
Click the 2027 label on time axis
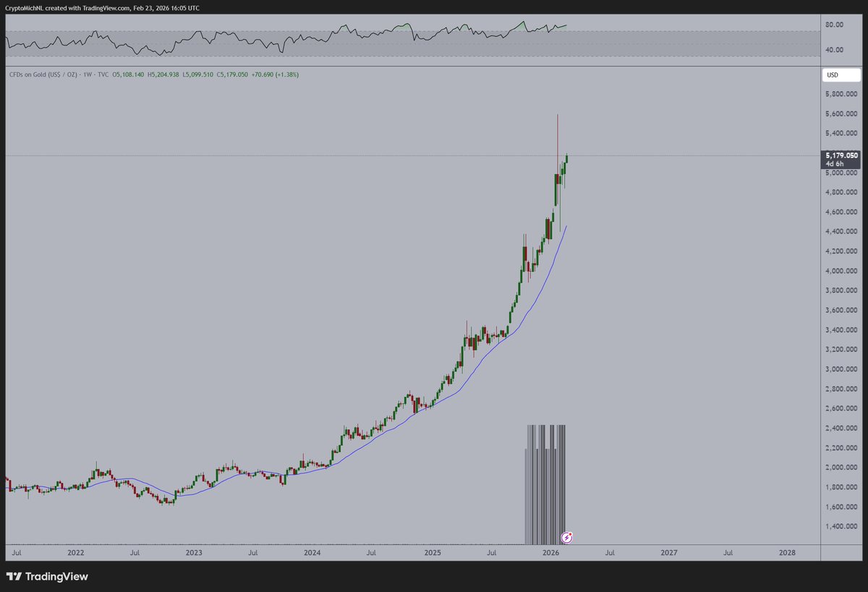click(x=669, y=553)
